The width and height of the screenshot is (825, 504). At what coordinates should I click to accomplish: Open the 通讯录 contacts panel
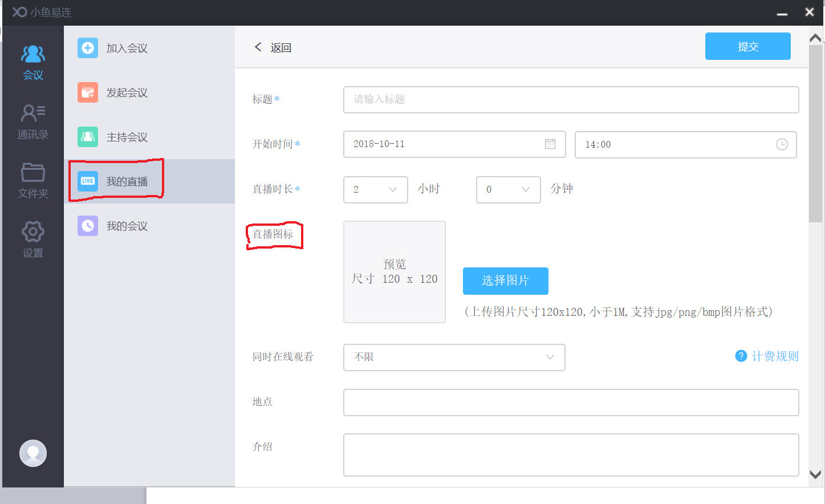click(x=32, y=121)
